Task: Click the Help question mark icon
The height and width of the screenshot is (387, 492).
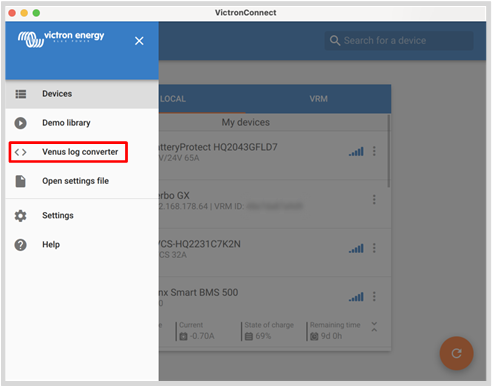Action: pyautogui.click(x=21, y=245)
